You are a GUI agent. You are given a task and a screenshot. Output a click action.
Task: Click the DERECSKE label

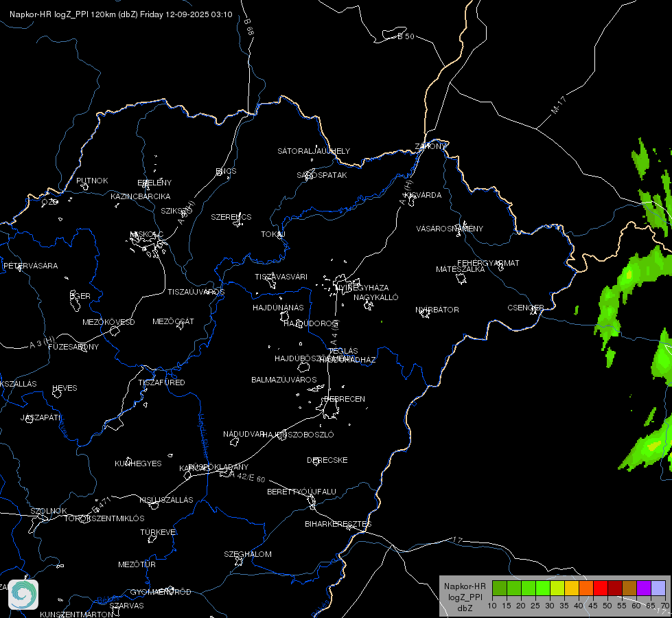point(327,460)
